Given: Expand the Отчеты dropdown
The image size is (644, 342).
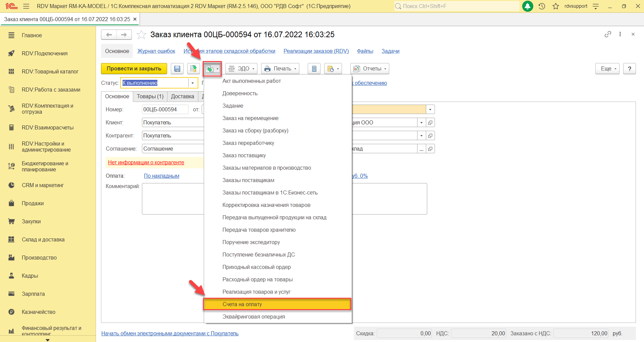Looking at the screenshot, I should [x=370, y=69].
